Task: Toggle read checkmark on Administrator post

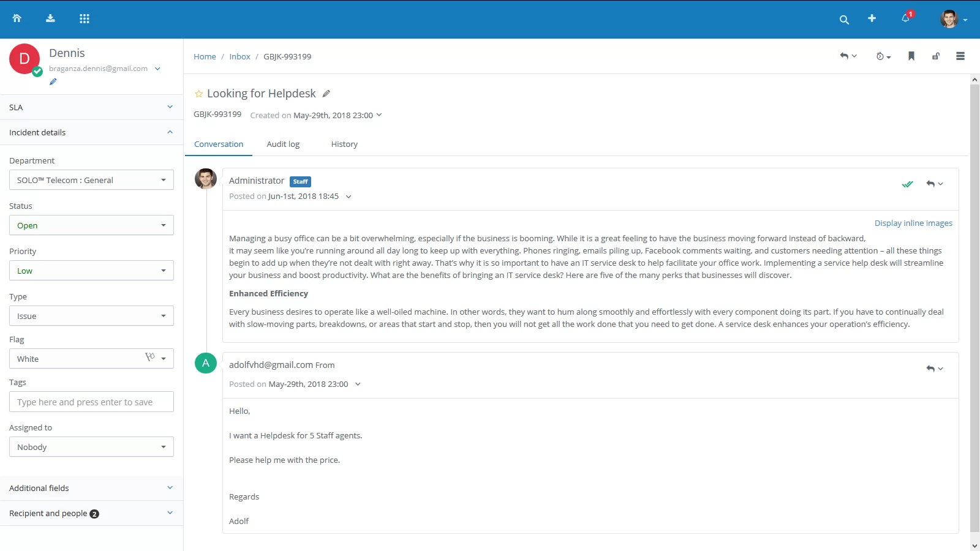Action: click(x=907, y=184)
